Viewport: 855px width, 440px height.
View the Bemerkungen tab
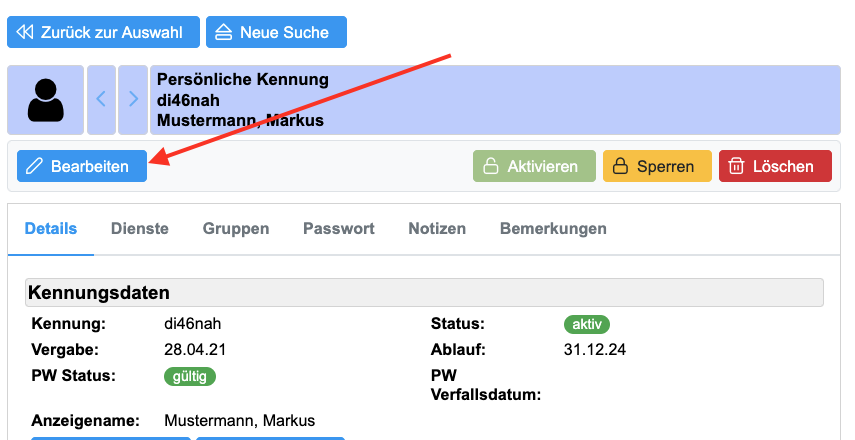(553, 228)
